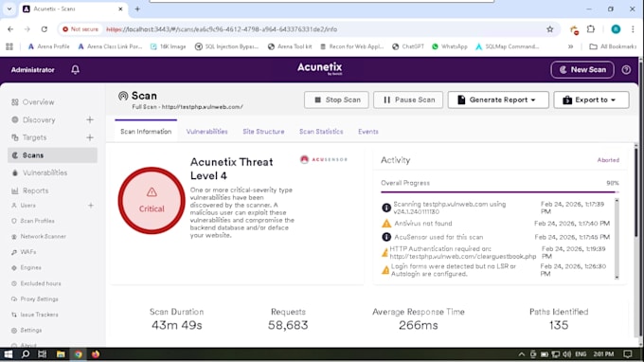
Task: Click the Stop Scan button
Action: coord(336,100)
